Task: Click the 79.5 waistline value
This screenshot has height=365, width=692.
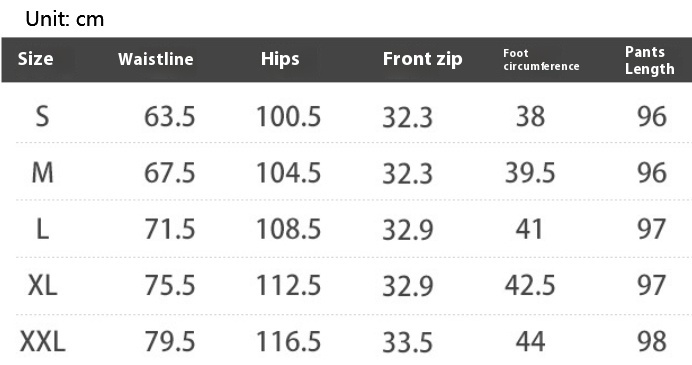Action: [169, 342]
